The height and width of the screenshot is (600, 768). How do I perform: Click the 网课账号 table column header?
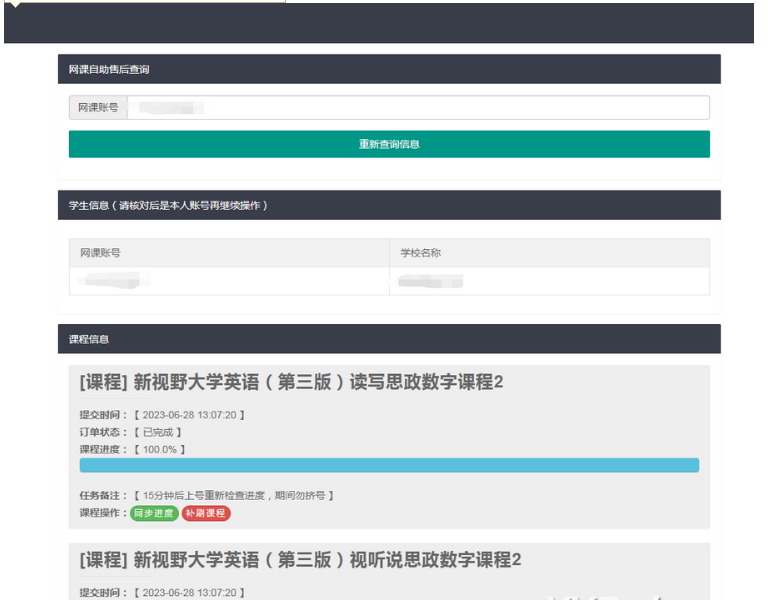(x=229, y=253)
